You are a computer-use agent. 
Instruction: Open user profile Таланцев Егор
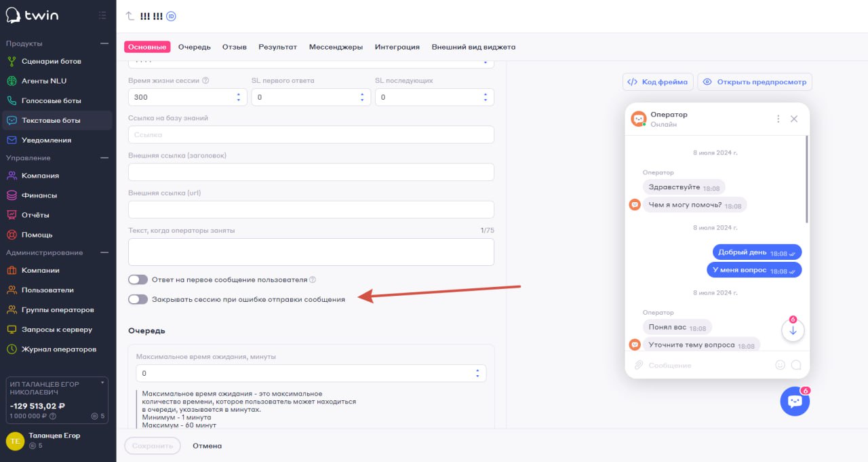point(54,440)
